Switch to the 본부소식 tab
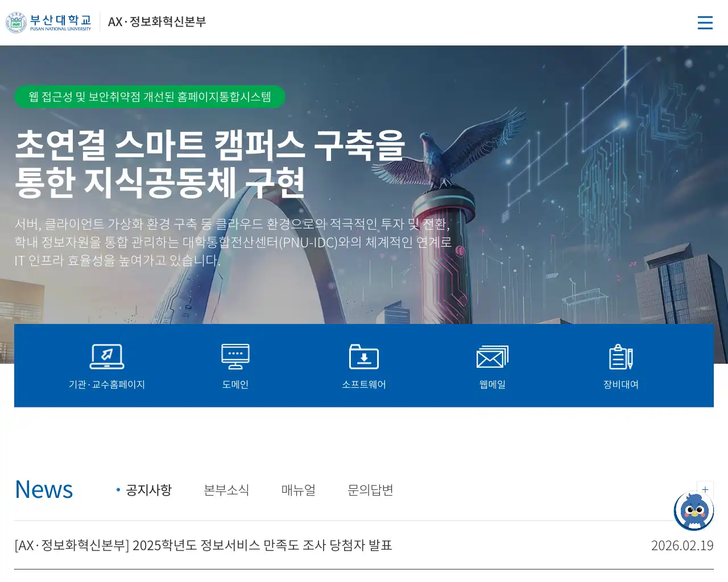The height and width of the screenshot is (582, 728). click(227, 490)
